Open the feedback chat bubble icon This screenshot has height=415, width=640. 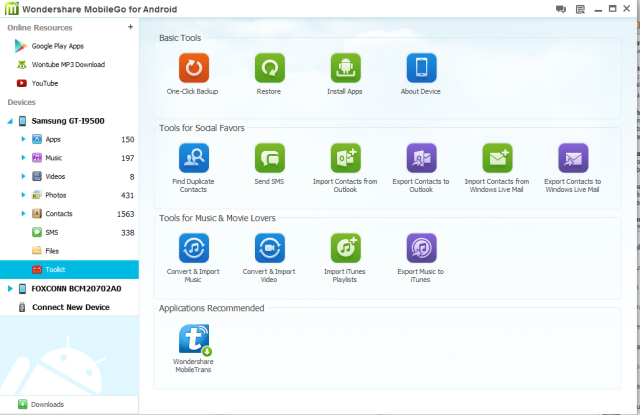(561, 9)
